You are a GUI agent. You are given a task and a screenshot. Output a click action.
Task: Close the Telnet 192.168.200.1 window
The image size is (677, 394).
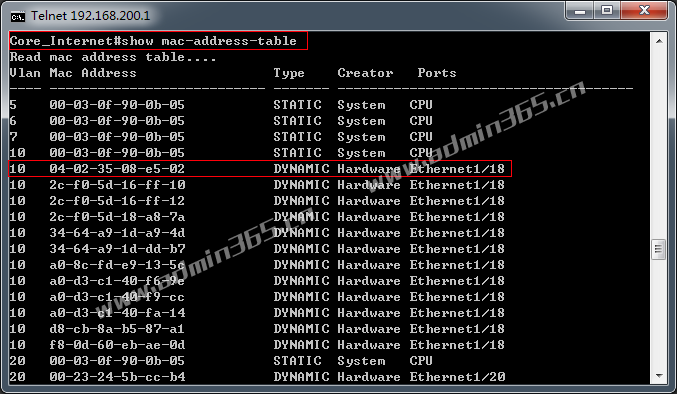click(644, 10)
